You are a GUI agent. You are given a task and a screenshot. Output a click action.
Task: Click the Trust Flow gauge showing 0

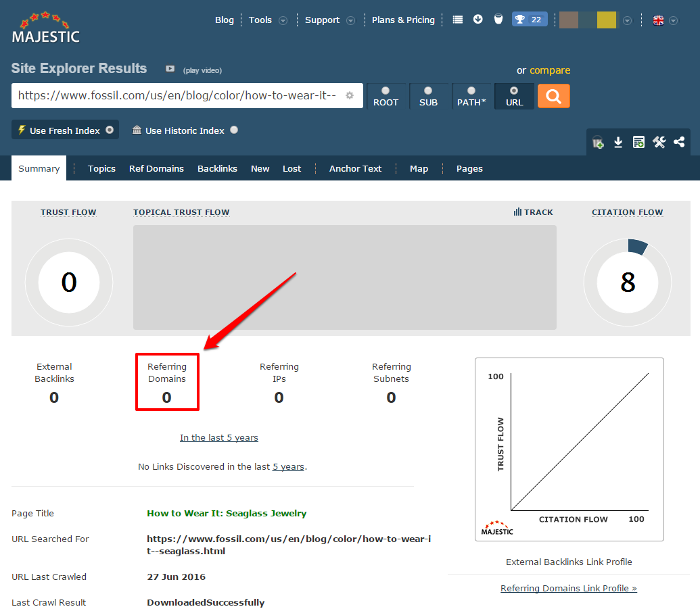click(x=69, y=283)
